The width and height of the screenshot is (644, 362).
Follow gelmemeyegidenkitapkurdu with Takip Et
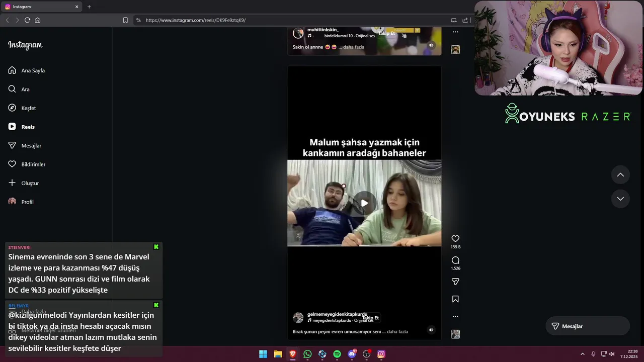[x=370, y=318]
